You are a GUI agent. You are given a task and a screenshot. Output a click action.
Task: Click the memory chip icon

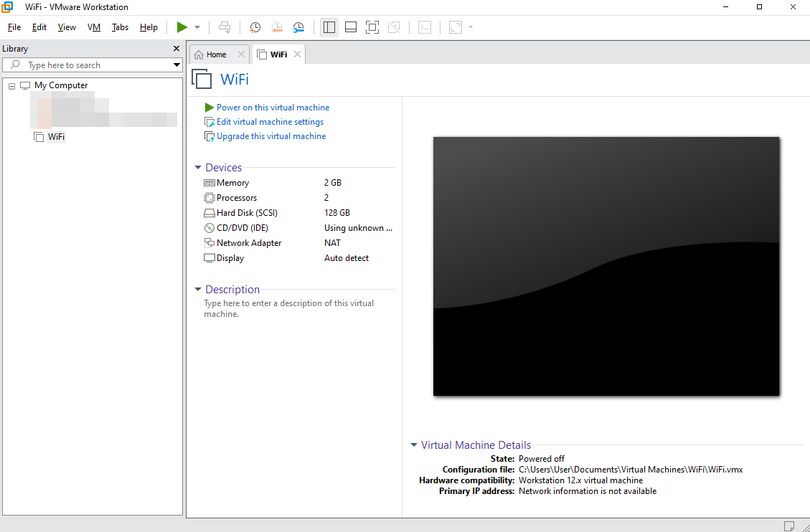click(x=209, y=183)
